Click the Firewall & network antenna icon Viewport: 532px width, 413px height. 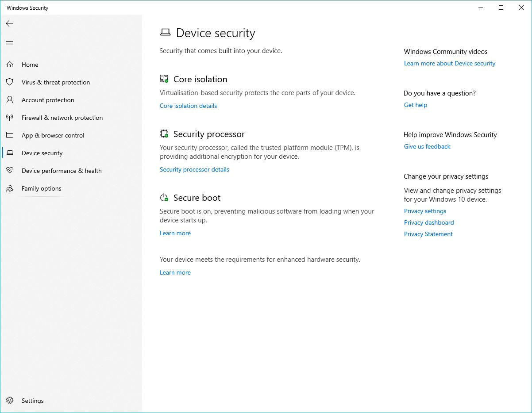pos(10,118)
